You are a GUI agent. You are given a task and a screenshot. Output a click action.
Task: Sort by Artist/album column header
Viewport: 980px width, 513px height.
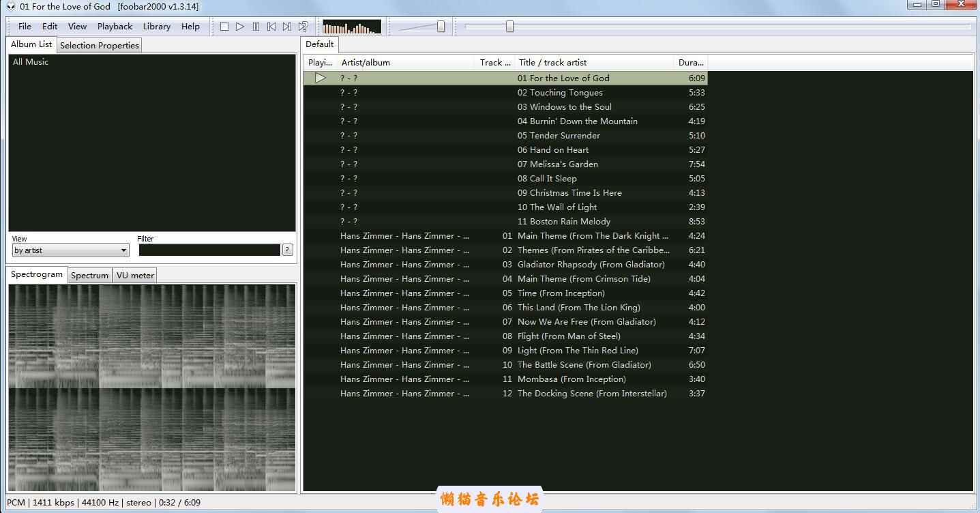[406, 63]
